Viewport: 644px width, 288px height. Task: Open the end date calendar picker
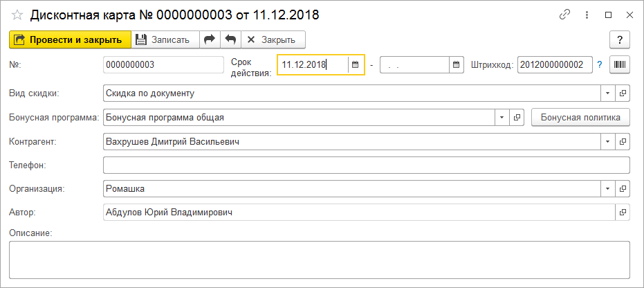456,65
